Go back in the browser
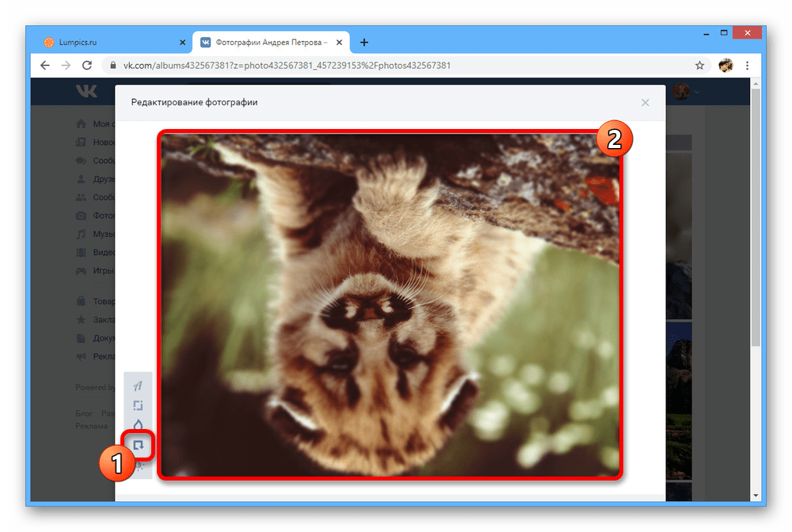Screen dimensions: 792x532 click(45, 65)
